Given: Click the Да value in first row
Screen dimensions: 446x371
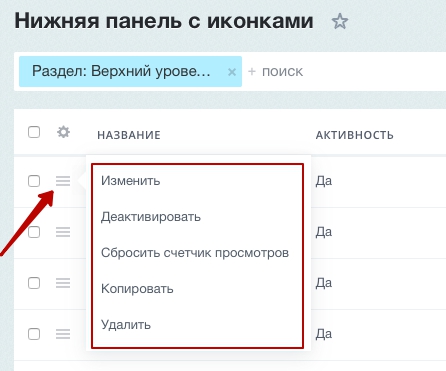Looking at the screenshot, I should (x=324, y=181).
